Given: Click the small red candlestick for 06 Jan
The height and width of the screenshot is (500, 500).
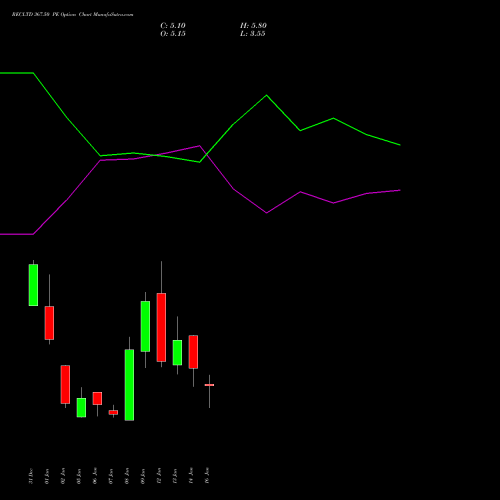Looking at the screenshot, I should click(x=97, y=398).
